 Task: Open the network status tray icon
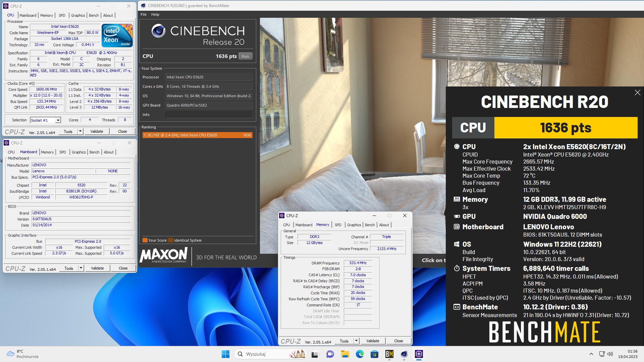(602, 354)
